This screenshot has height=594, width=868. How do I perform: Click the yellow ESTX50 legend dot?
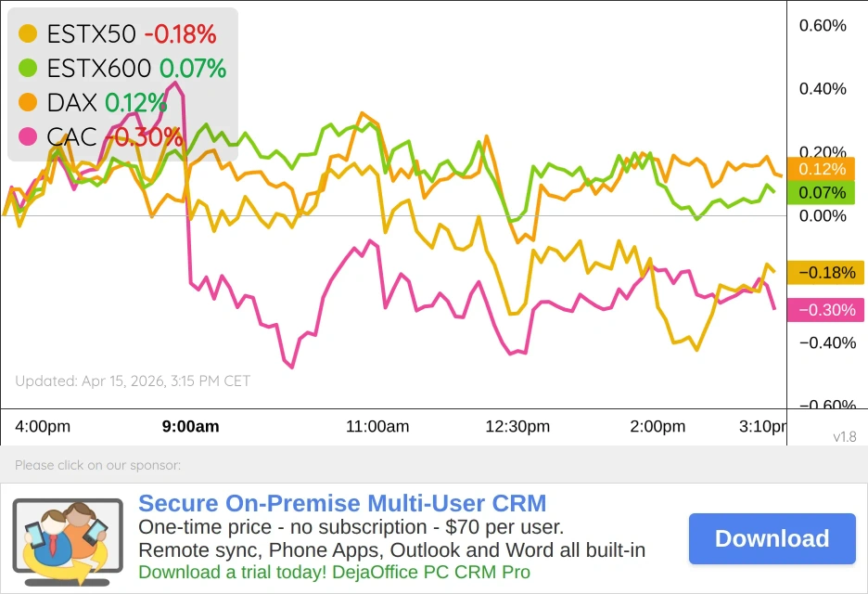(x=29, y=33)
